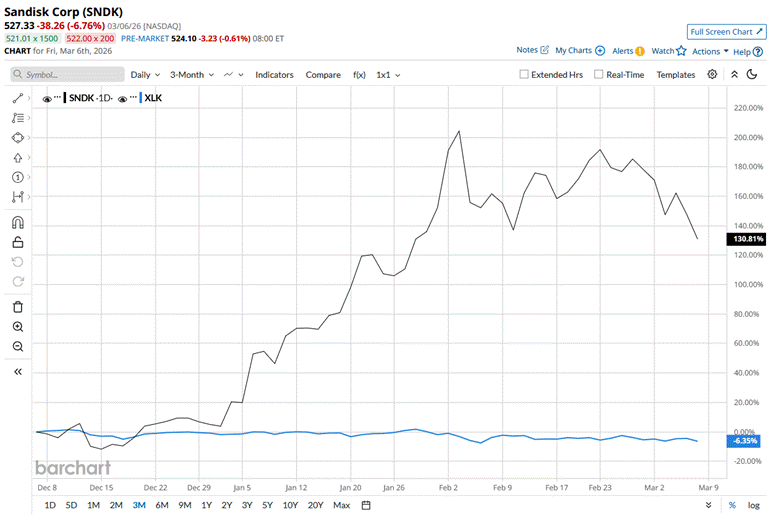
Task: Switch to percent scale mode
Action: [x=732, y=505]
